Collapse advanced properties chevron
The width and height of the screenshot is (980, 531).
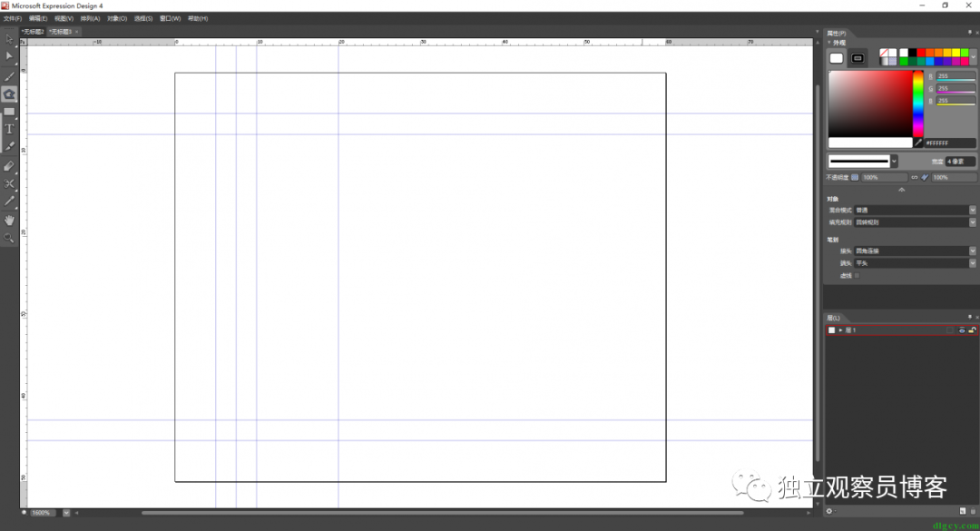point(901,190)
